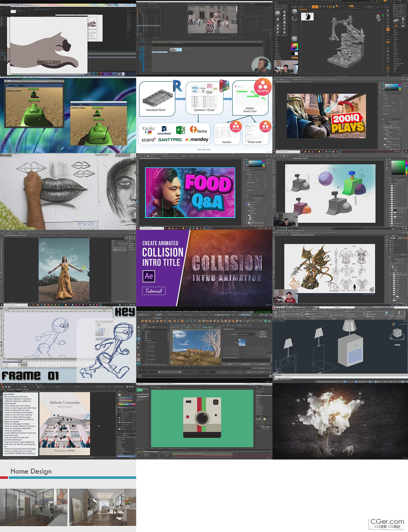Open the GameObject menu in Unity menu bar
This screenshot has height=532, width=408.
(x=21, y=77)
